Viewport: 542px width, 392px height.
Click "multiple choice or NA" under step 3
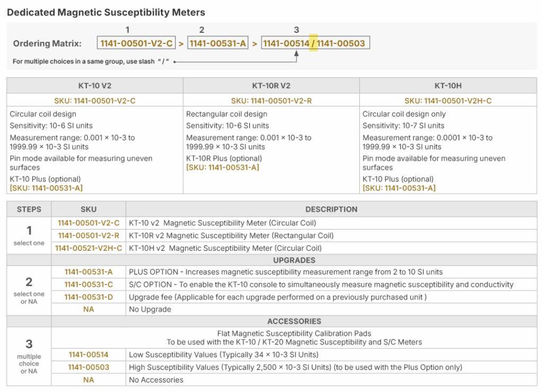coord(29,363)
